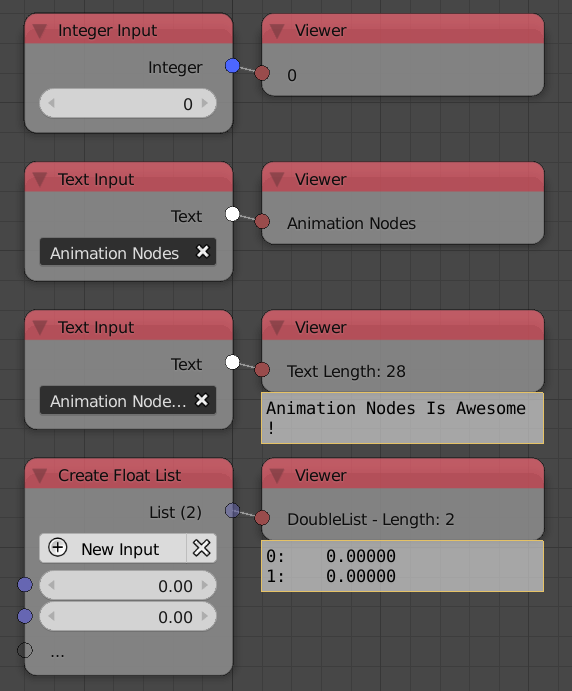Image resolution: width=572 pixels, height=691 pixels.
Task: Click the New Input button
Action: point(113,548)
